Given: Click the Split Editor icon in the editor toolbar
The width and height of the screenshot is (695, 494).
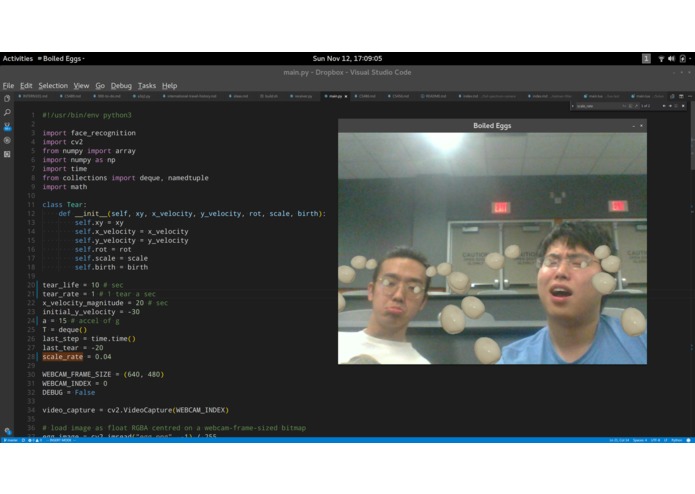Looking at the screenshot, I should click(x=681, y=96).
